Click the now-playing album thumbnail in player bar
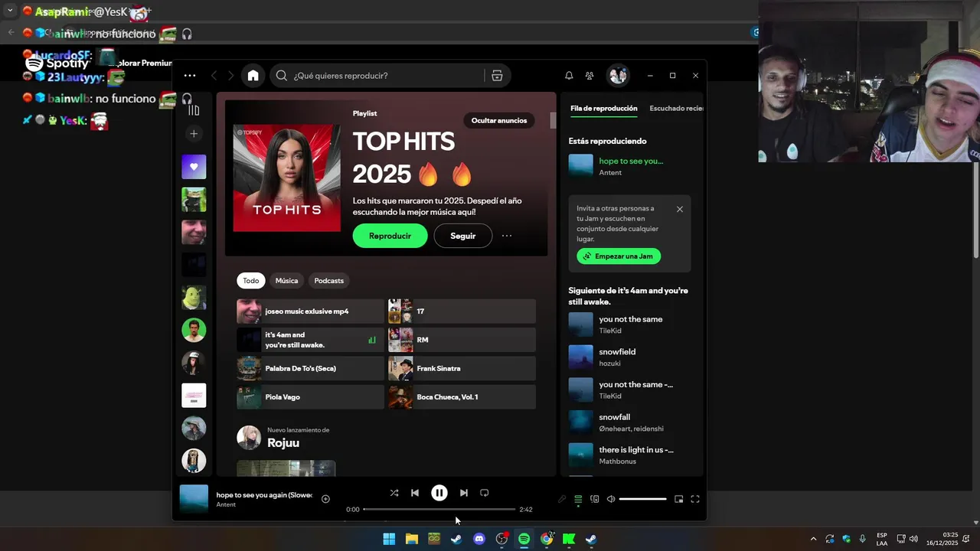This screenshot has width=980, height=551. (194, 499)
